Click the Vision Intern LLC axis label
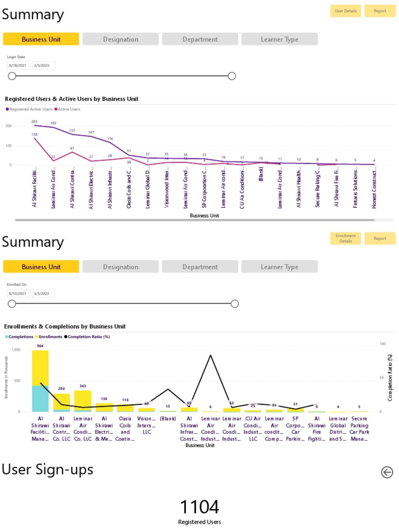The height and width of the screenshot is (532, 399). coord(147,425)
